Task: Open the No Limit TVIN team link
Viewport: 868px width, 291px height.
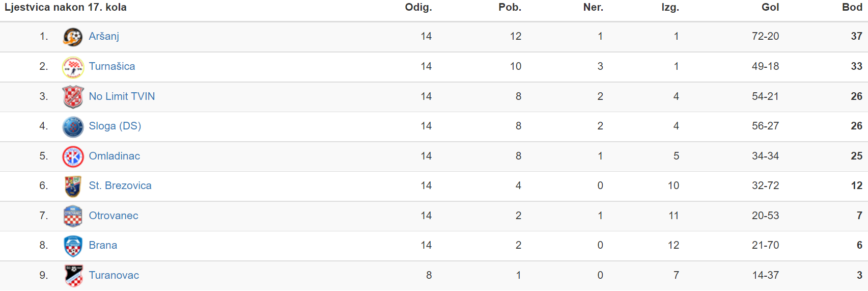Action: pyautogui.click(x=122, y=96)
